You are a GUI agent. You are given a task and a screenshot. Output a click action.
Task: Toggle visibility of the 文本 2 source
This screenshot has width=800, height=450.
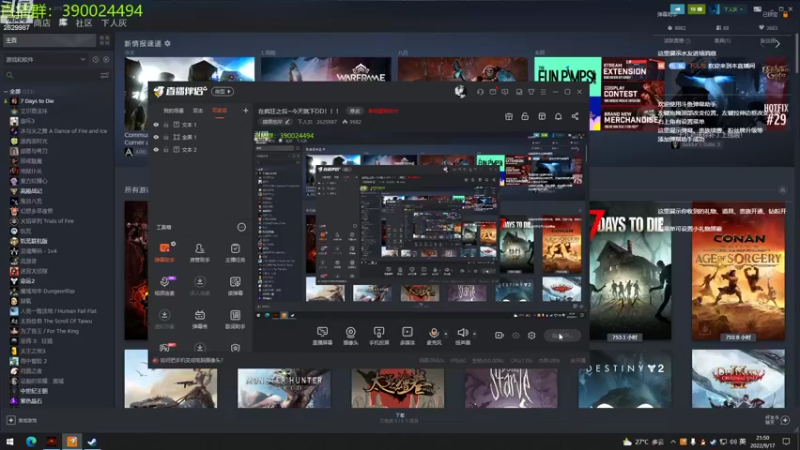tap(156, 149)
